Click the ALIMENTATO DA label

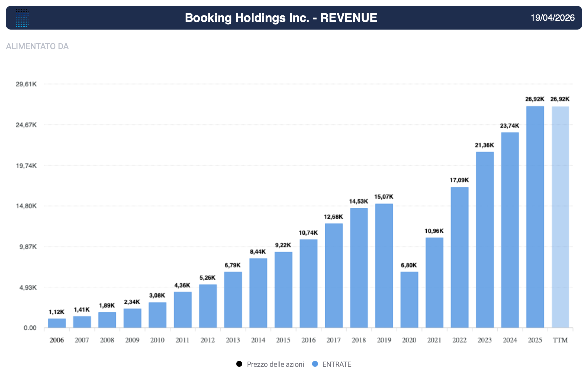pos(37,46)
